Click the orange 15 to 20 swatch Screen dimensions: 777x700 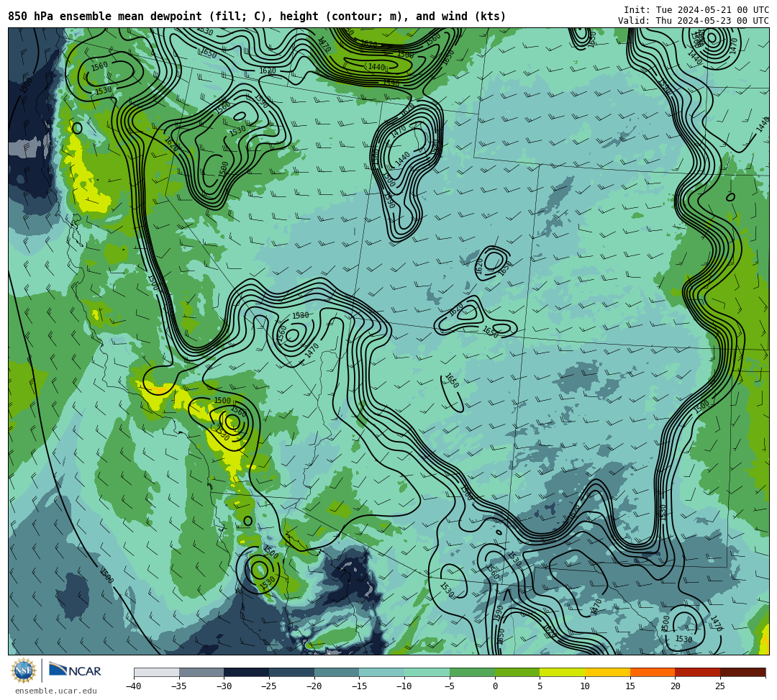[x=653, y=672]
